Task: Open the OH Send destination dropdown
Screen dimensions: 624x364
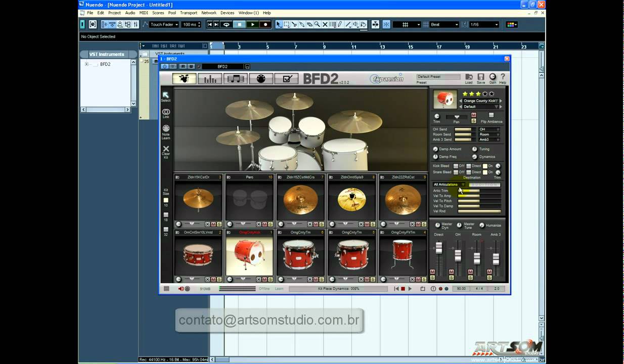Action: [489, 129]
